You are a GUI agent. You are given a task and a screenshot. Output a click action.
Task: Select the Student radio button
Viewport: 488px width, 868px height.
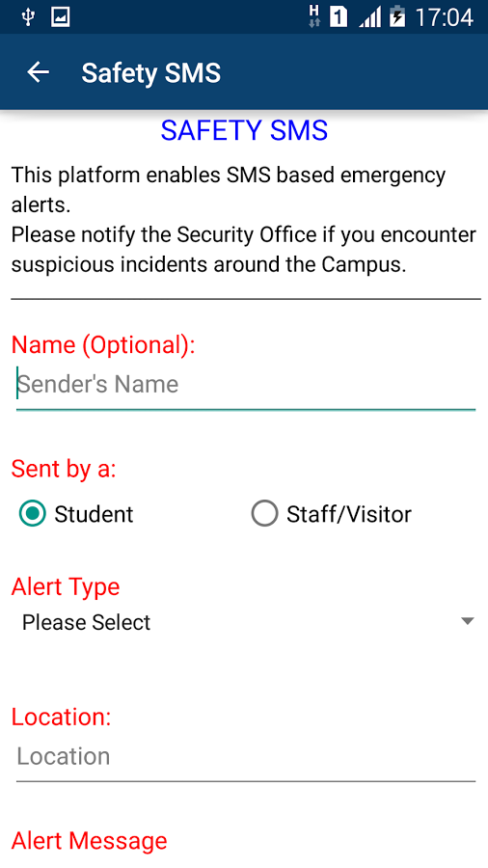point(33,514)
